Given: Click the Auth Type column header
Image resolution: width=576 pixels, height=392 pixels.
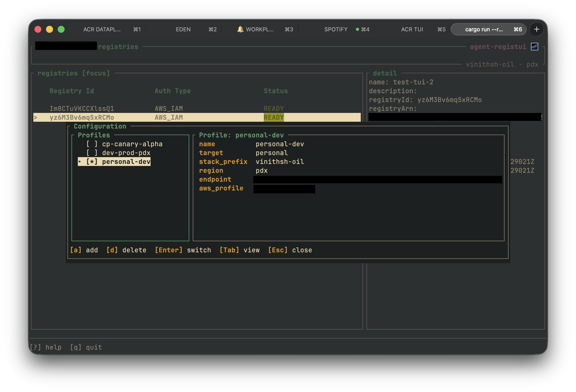Looking at the screenshot, I should pyautogui.click(x=173, y=91).
